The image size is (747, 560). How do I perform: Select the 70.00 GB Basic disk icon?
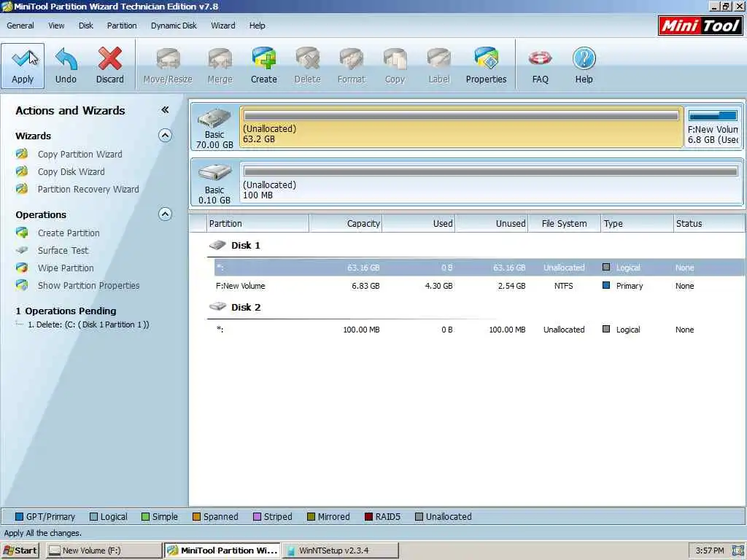click(x=214, y=128)
